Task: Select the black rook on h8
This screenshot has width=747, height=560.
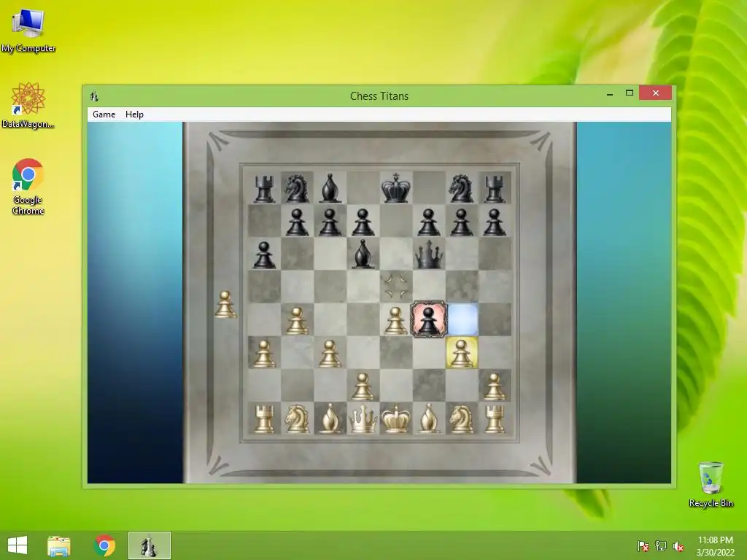Action: click(495, 188)
